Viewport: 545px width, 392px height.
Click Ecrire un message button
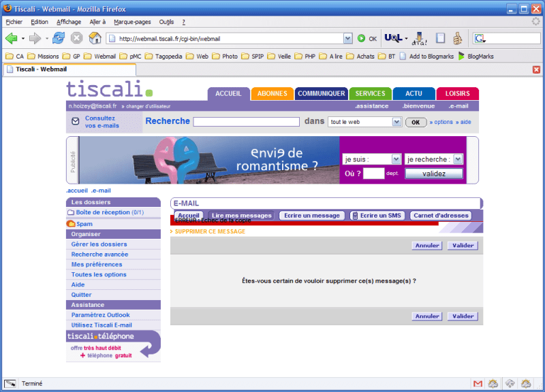click(312, 216)
